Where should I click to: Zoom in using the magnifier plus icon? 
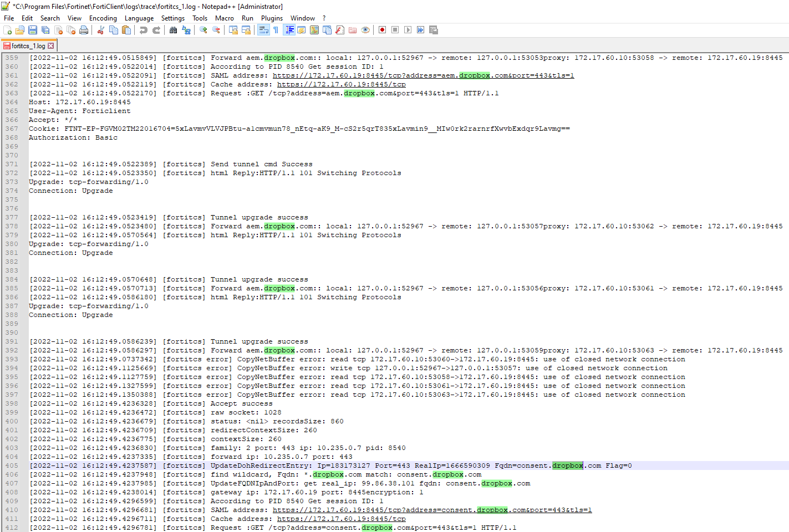(203, 30)
